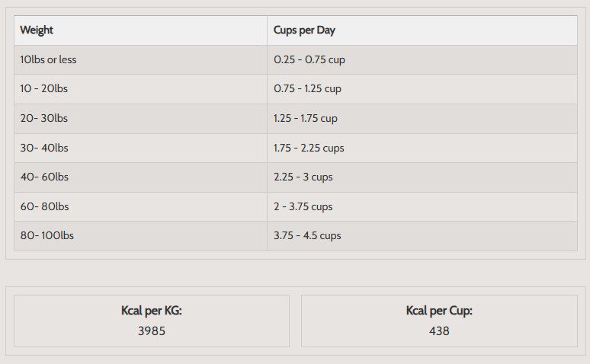Image resolution: width=590 pixels, height=364 pixels.
Task: Select the 30- 40lbs weight cell
Action: (44, 148)
